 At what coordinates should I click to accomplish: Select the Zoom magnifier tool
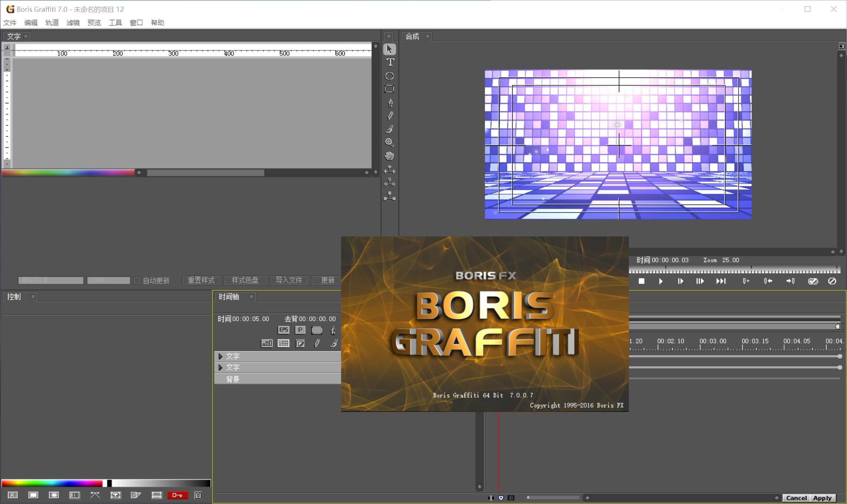click(389, 142)
